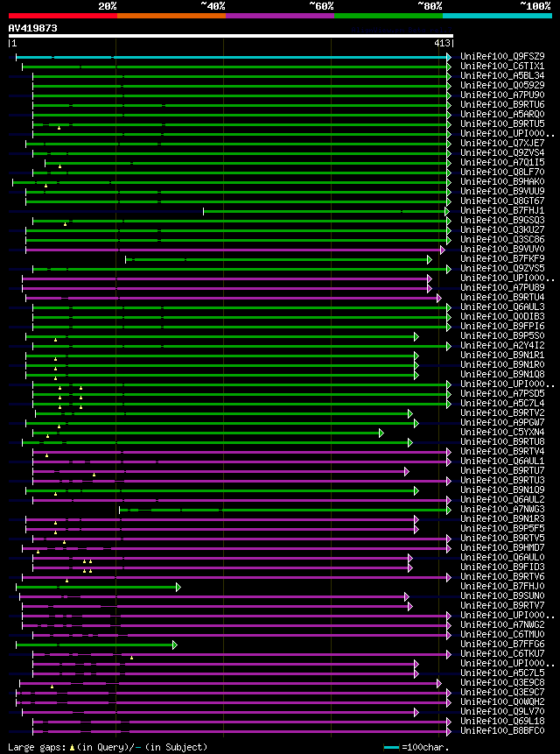Viewport: 560px width, 754px height.
Task: Click the green alignment bar for C5YXN4
Action: [208, 433]
